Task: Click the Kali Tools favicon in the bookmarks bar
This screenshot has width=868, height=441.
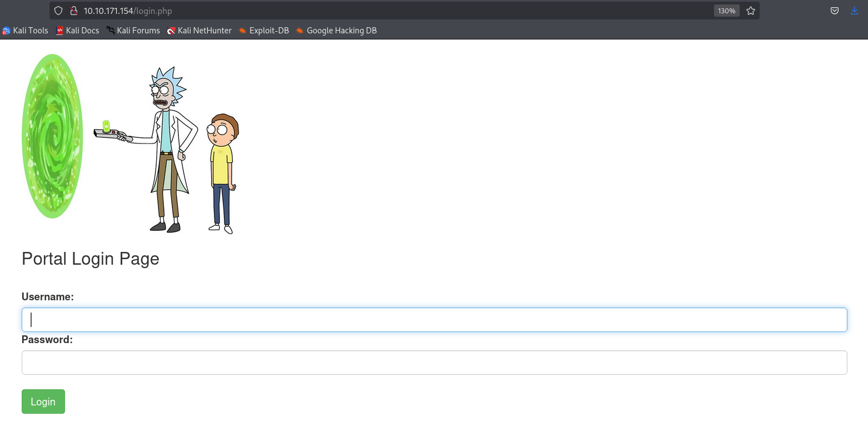Action: [6, 31]
